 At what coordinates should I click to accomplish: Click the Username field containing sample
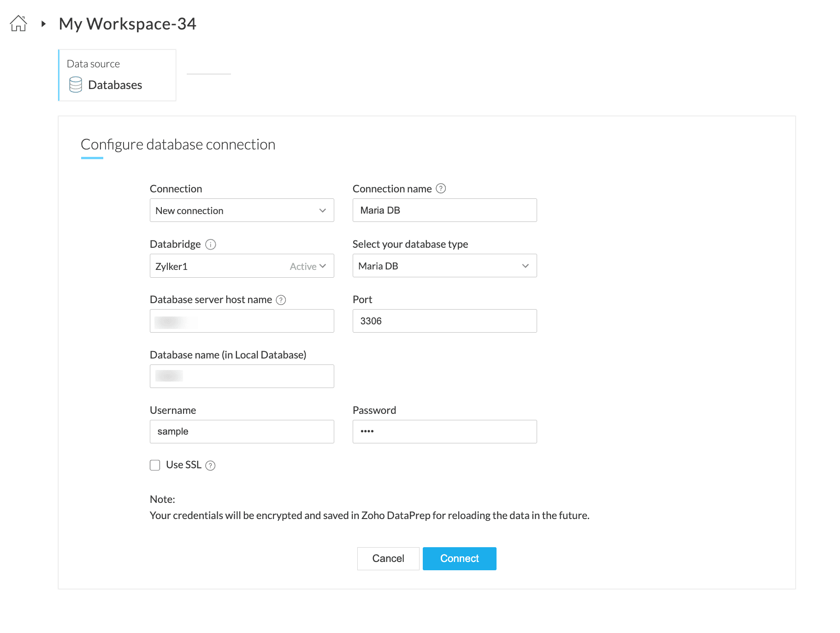click(x=242, y=432)
